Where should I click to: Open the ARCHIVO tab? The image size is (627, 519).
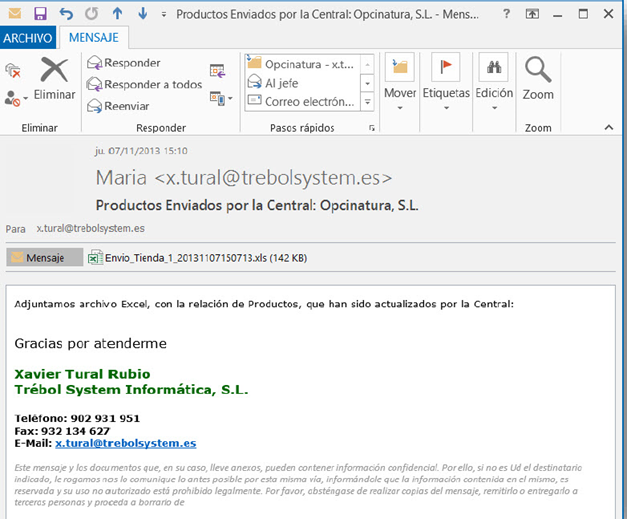28,38
